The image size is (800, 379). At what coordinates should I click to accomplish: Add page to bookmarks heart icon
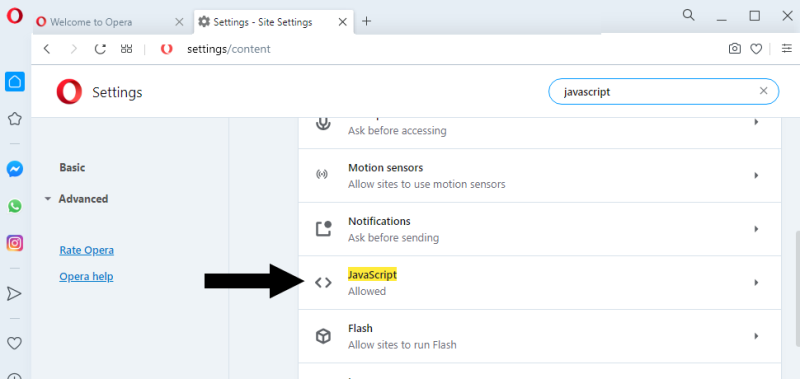click(756, 49)
